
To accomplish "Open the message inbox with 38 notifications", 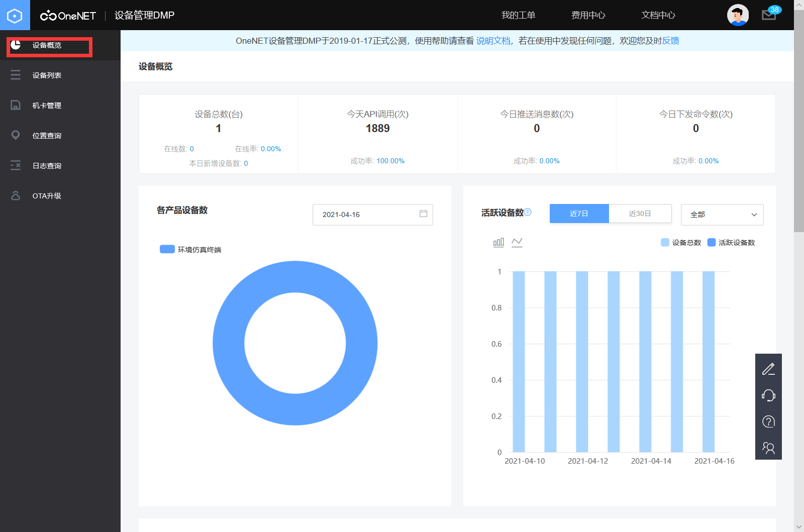I will coord(768,16).
